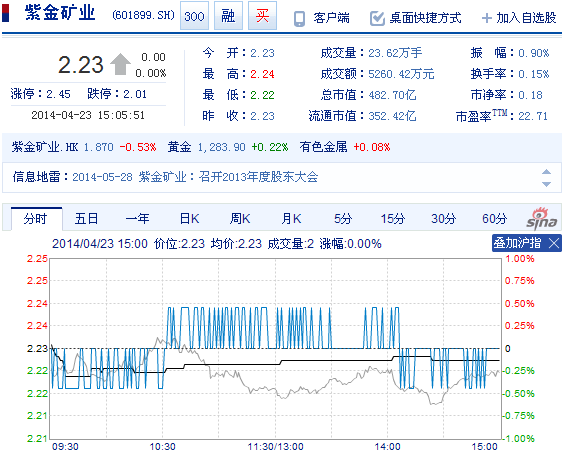Click the -1.00% right axis label

[x=518, y=438]
